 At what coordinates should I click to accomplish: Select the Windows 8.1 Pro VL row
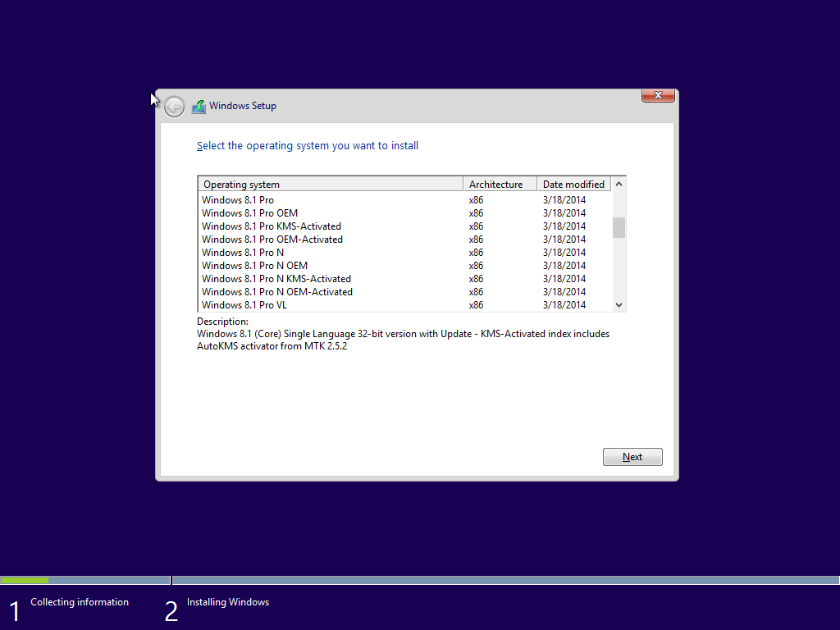[405, 305]
